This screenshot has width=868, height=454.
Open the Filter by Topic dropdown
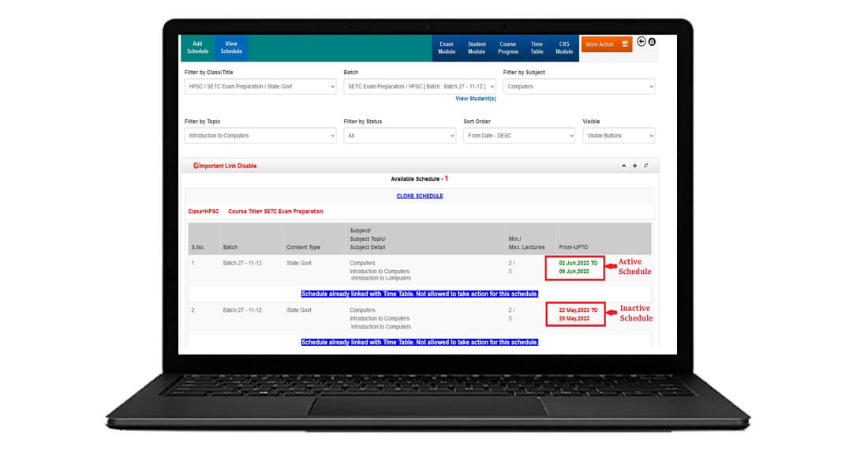(260, 136)
